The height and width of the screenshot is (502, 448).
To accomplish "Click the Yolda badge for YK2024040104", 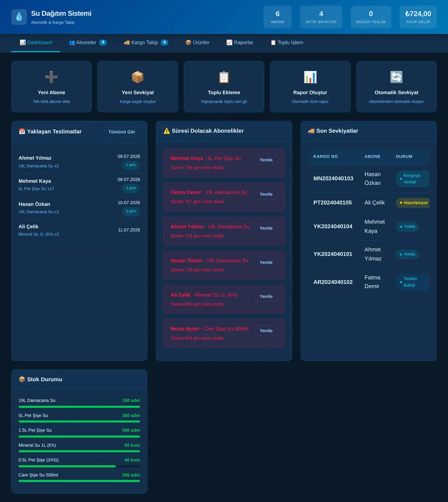I will [408, 227].
